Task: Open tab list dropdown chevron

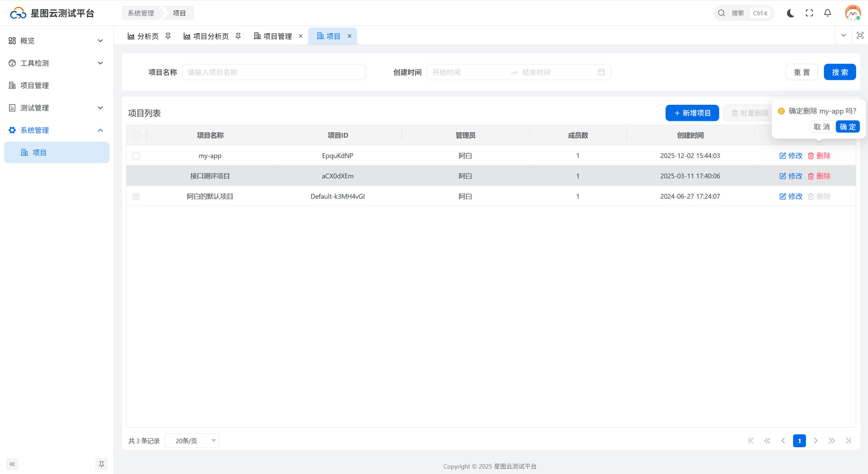Action: tap(843, 35)
